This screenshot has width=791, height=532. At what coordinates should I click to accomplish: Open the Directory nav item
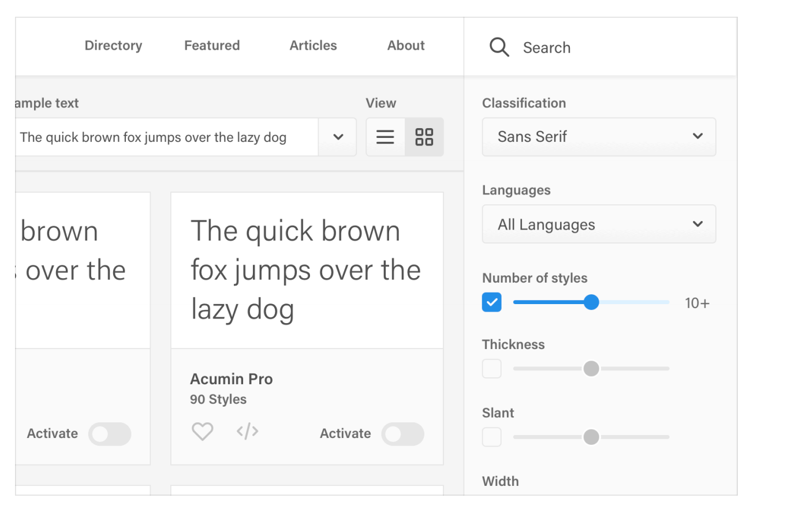tap(113, 46)
